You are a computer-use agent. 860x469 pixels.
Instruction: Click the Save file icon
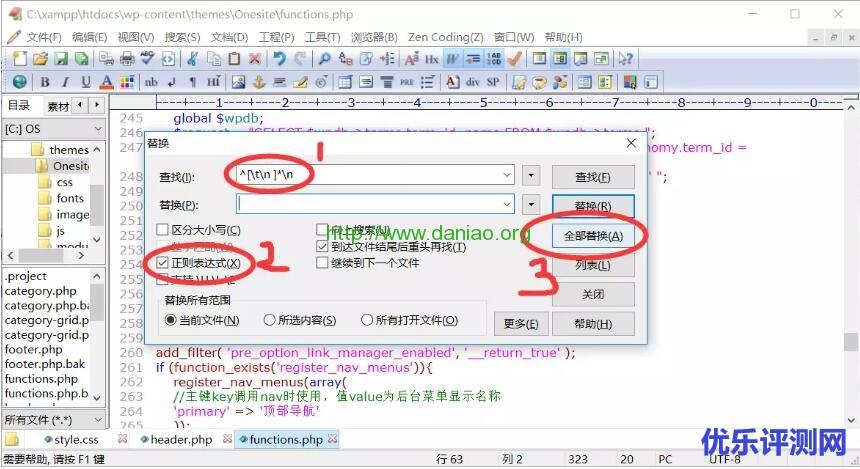coord(61,59)
